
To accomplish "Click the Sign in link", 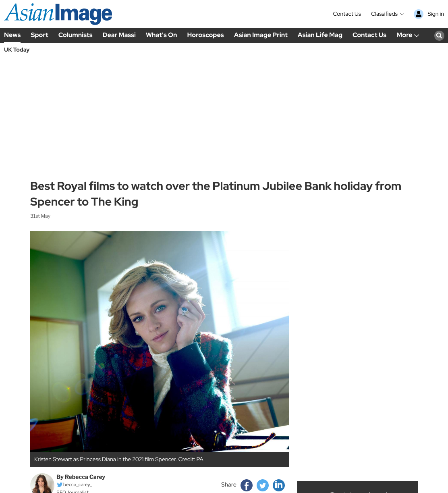I will (436, 14).
